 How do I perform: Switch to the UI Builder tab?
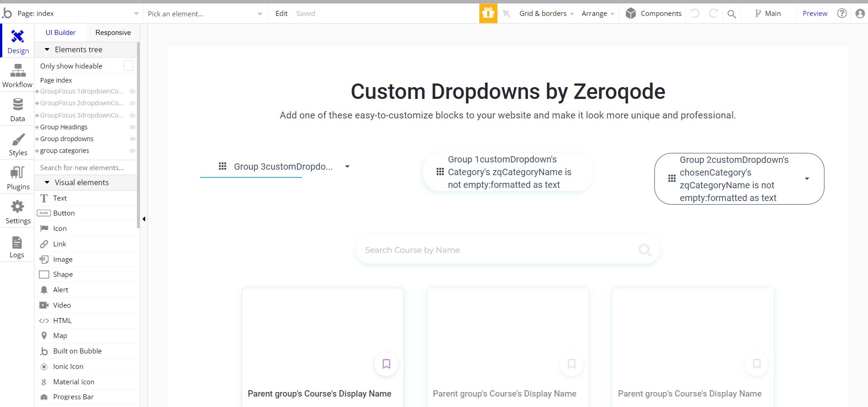(x=61, y=33)
